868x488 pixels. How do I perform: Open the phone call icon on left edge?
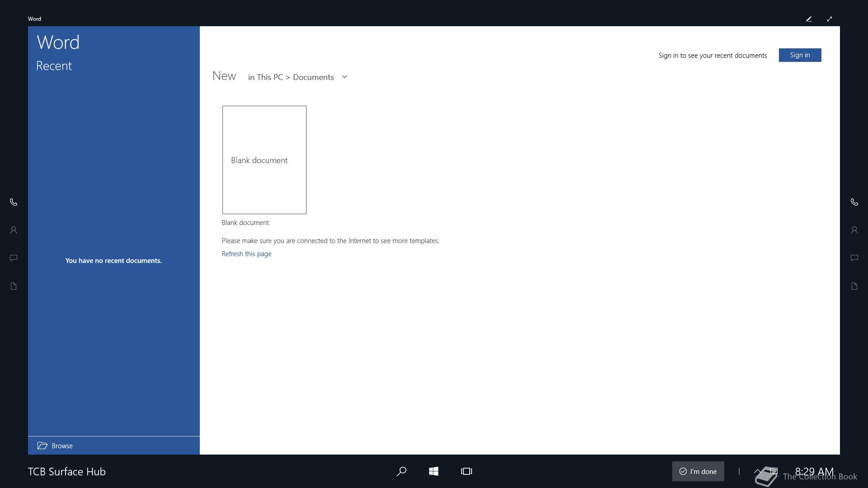pos(14,202)
